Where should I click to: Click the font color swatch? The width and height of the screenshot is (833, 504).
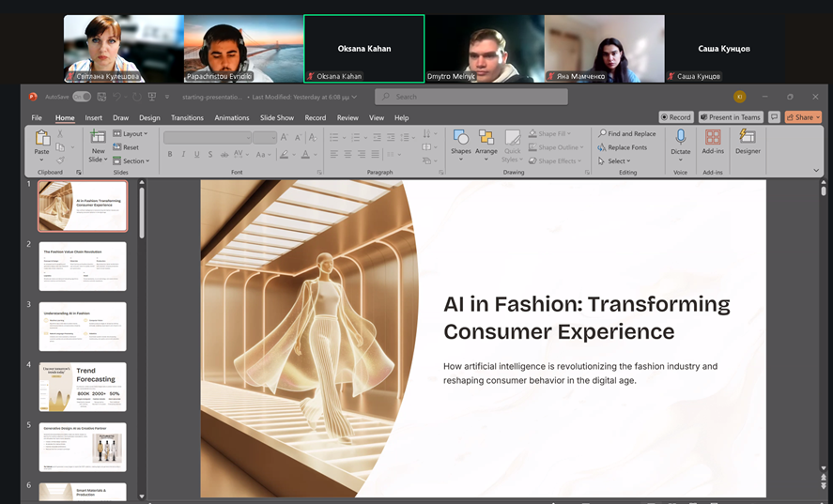coord(307,154)
